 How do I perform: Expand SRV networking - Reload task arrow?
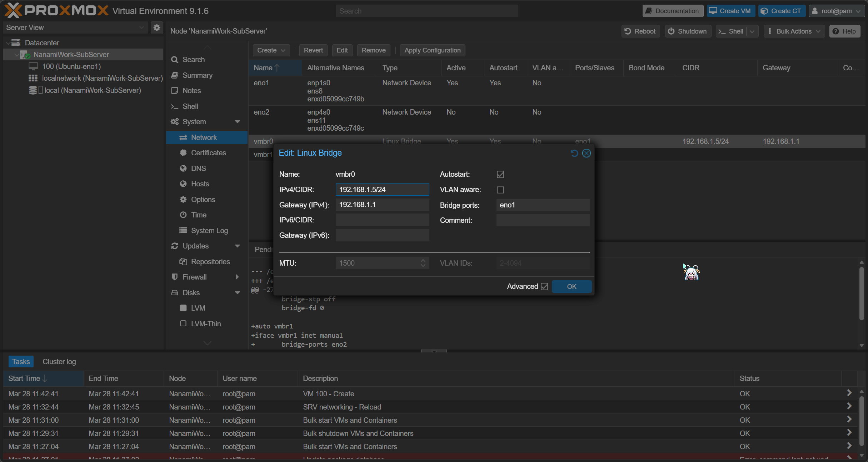849,406
